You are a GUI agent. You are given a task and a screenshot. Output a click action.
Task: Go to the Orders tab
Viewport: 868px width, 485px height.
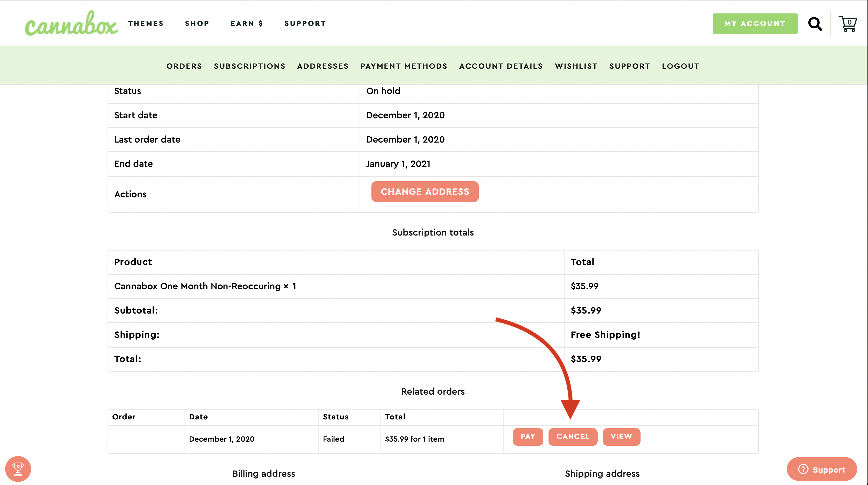(x=184, y=66)
